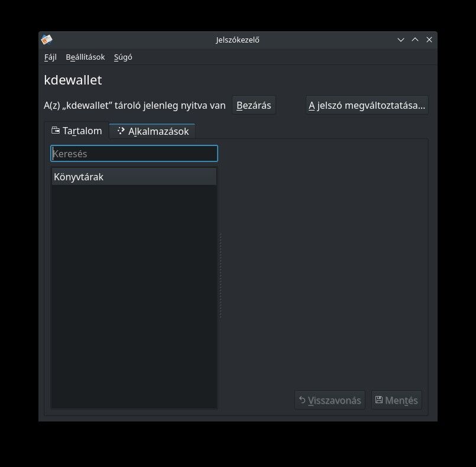Click the wallet application icon in title bar
The width and height of the screenshot is (476, 467).
[47, 40]
